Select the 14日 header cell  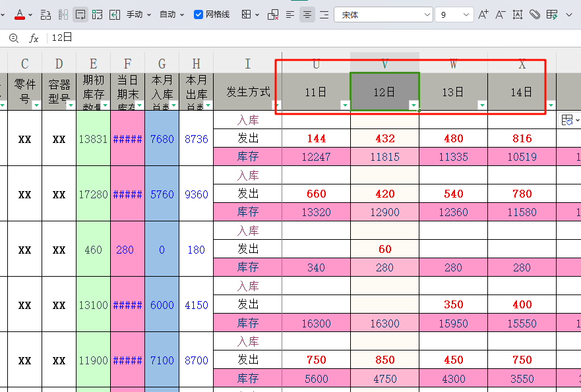(x=522, y=92)
